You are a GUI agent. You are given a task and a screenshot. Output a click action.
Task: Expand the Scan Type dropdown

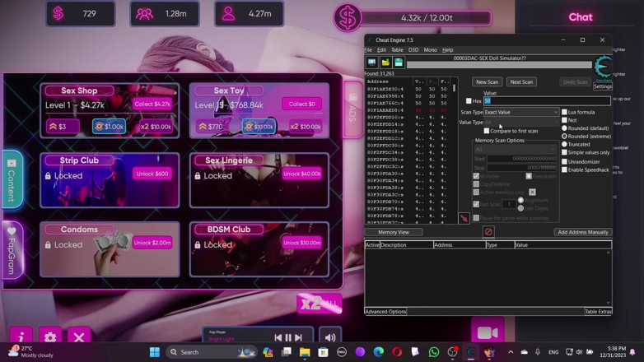tap(520, 112)
